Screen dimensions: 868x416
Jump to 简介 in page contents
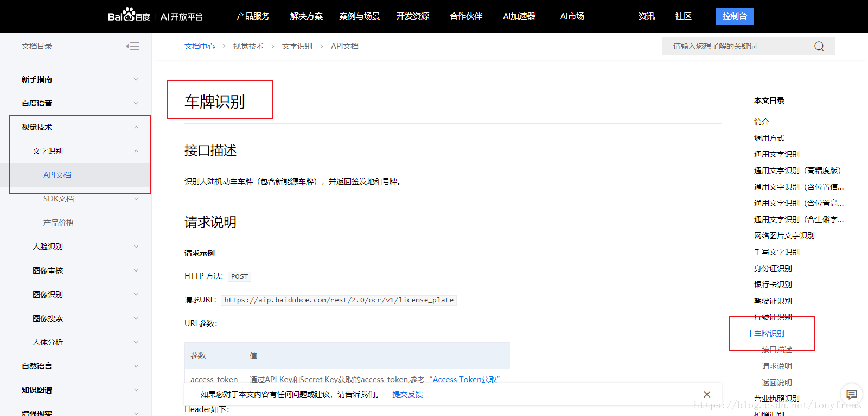click(762, 122)
